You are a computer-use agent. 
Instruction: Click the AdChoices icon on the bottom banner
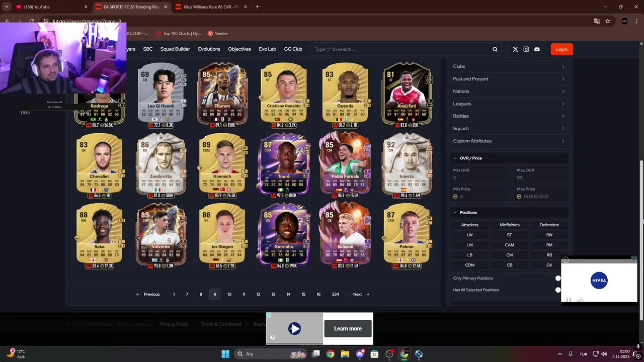pyautogui.click(x=269, y=315)
